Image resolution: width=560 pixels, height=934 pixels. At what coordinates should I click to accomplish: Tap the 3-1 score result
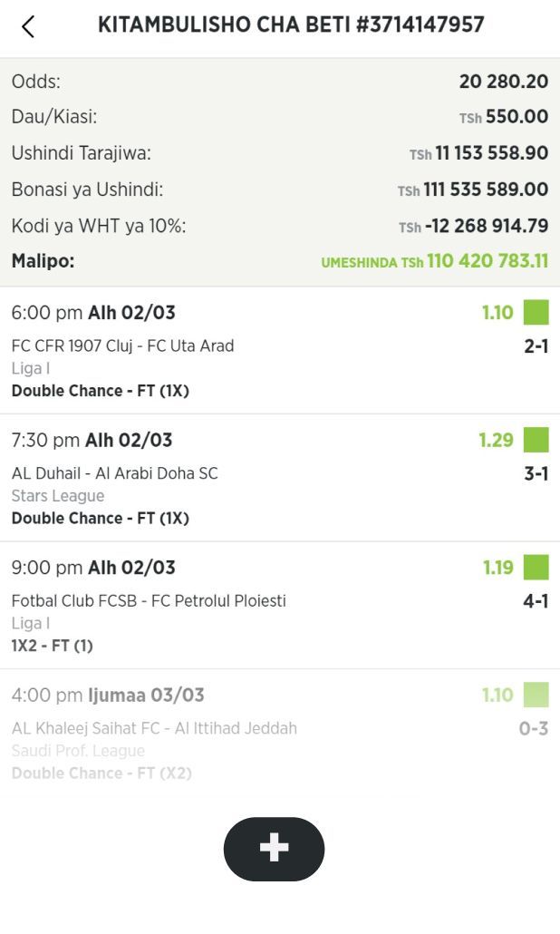click(536, 473)
